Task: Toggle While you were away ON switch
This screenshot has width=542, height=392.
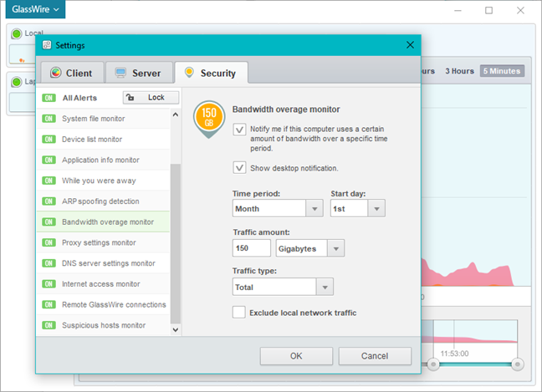Action: [49, 181]
